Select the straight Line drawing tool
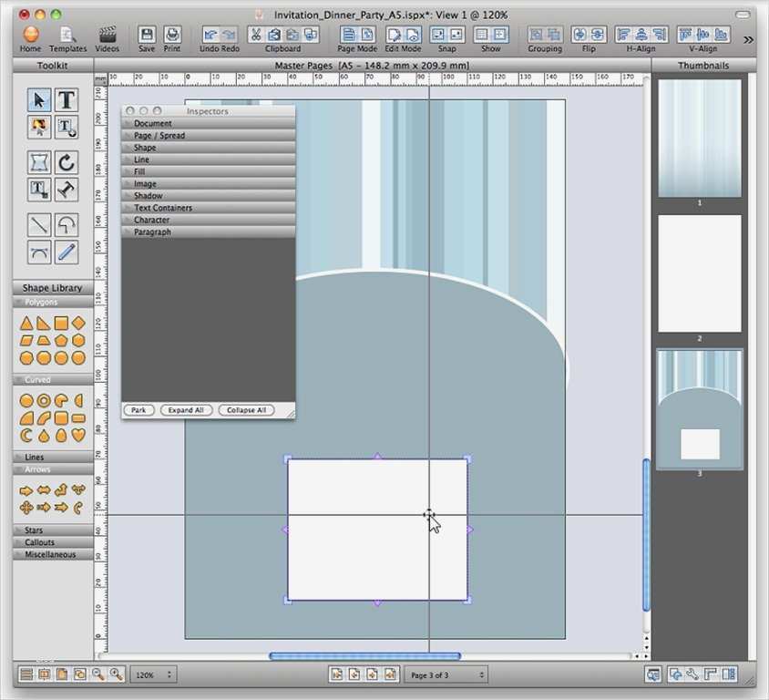Viewport: 769px width, 700px height. coord(39,224)
